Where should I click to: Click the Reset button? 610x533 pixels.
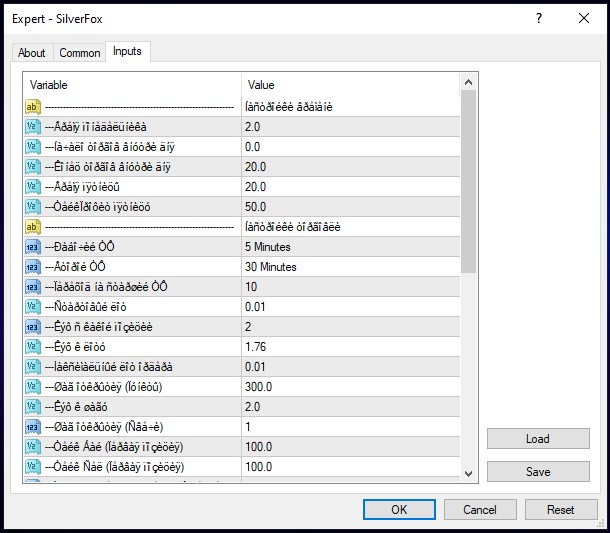561,509
